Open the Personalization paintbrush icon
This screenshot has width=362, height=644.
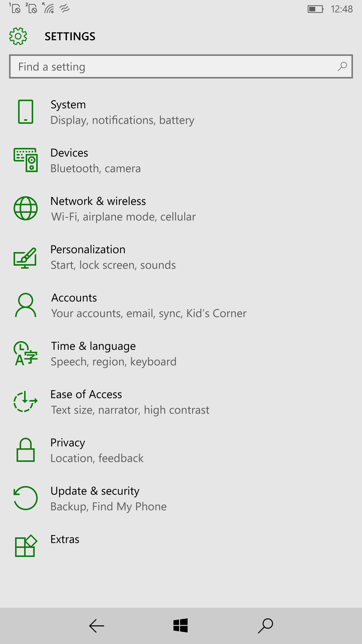point(25,258)
